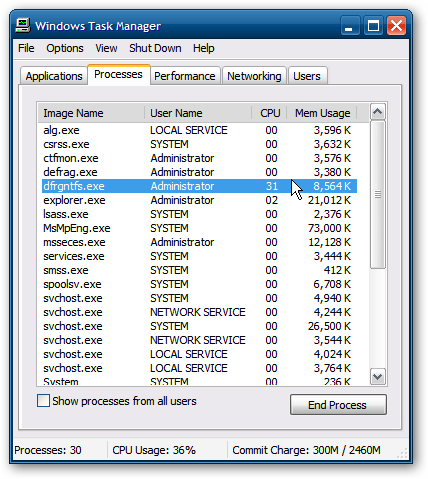Sort processes by Image Name column
Viewport: 428px width, 479px height.
coord(91,113)
